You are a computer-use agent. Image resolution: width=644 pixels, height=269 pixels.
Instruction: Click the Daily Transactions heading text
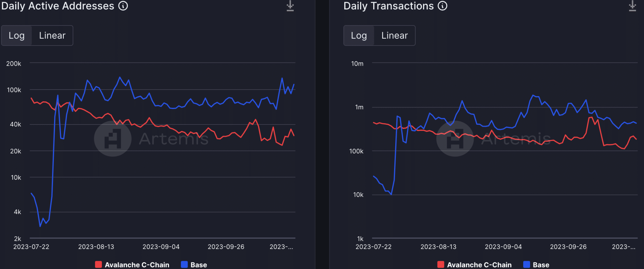pos(388,6)
